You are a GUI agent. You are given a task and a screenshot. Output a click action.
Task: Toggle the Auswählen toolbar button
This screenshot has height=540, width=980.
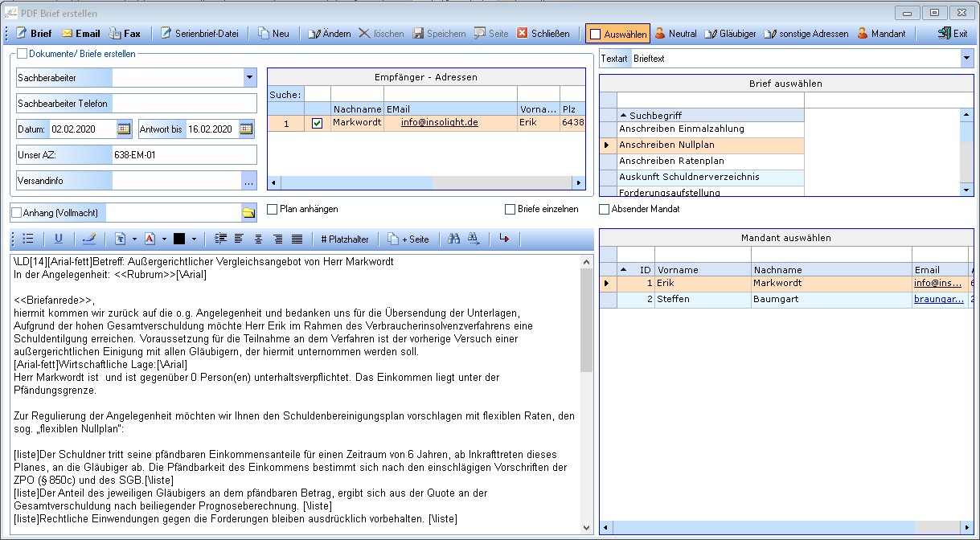[617, 34]
